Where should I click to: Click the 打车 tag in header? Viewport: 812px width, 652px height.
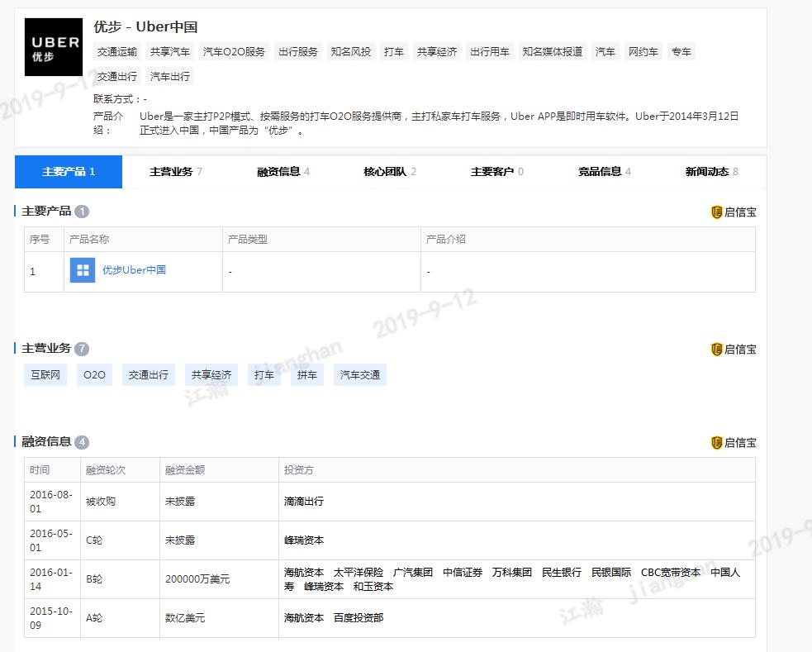click(393, 52)
